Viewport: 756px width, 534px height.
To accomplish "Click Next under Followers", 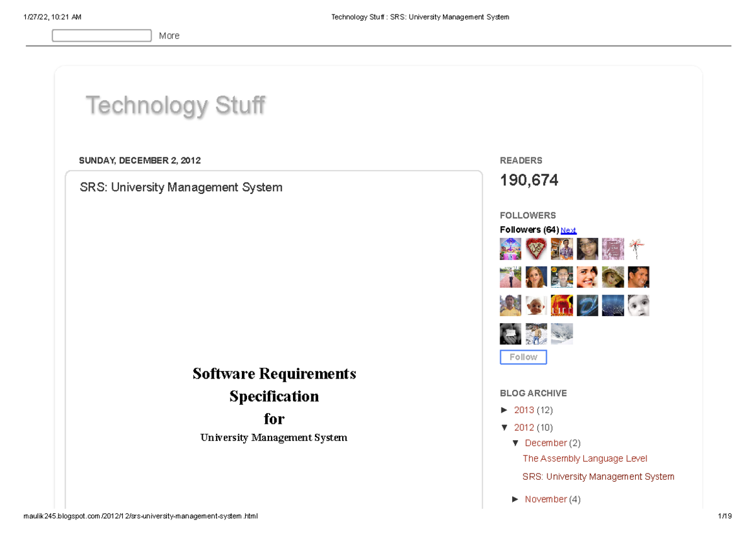I will [x=568, y=230].
